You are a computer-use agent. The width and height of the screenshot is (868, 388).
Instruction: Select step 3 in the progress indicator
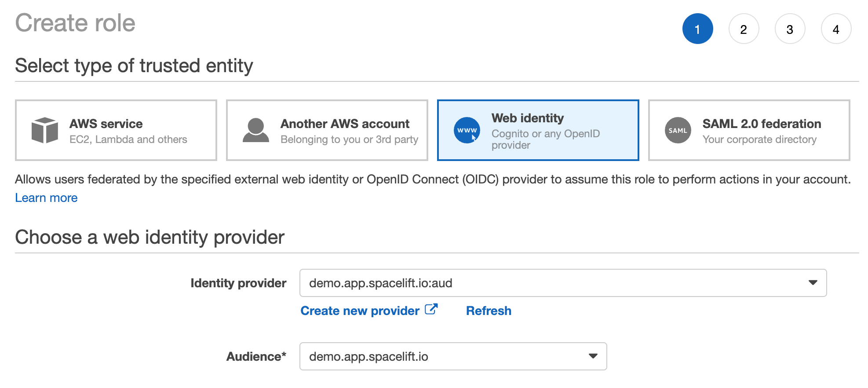790,29
